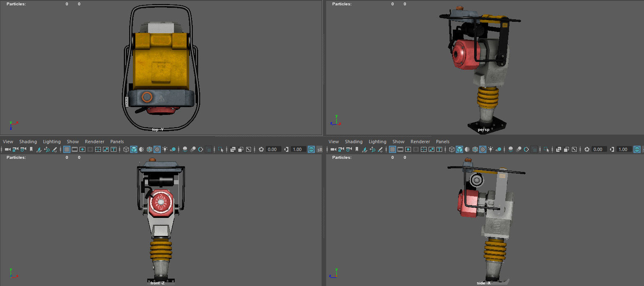Viewport: 644px width, 286px height.
Task: Click Smooth Shade All in side view toolbar
Action: coord(459,149)
